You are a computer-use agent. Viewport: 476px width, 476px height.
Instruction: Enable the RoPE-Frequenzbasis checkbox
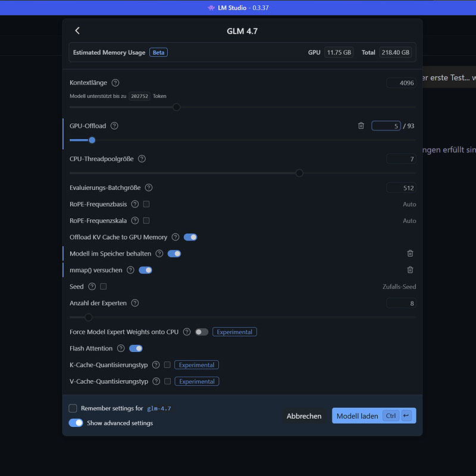coord(146,204)
